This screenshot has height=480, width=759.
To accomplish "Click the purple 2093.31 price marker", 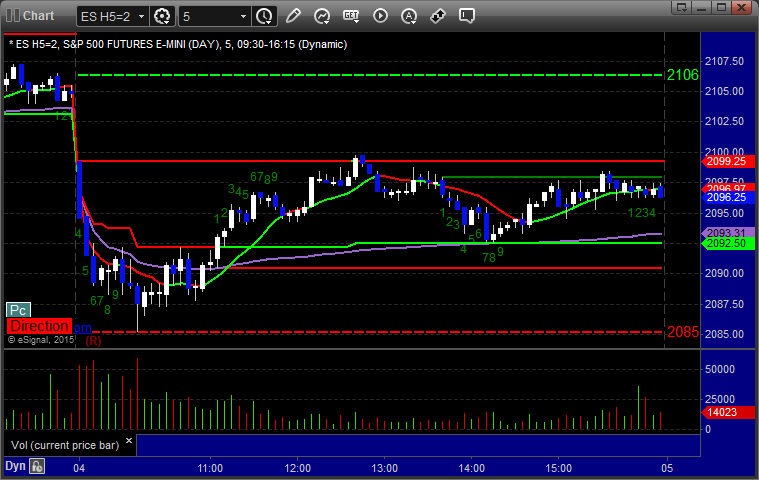I will click(728, 233).
